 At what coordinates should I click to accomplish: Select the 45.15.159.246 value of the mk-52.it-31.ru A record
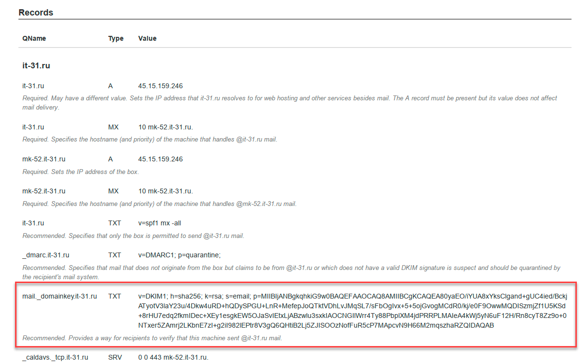[x=161, y=159]
